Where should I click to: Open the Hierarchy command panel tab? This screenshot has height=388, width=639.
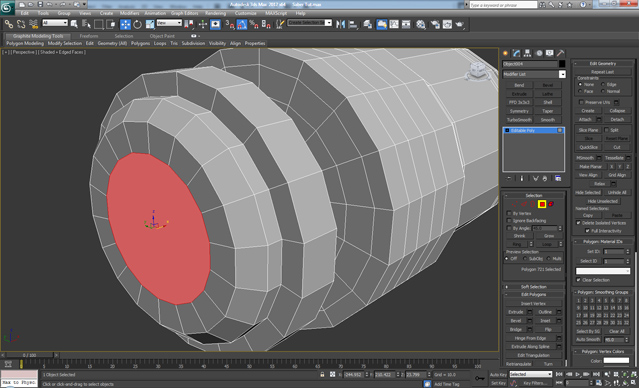tap(527, 53)
